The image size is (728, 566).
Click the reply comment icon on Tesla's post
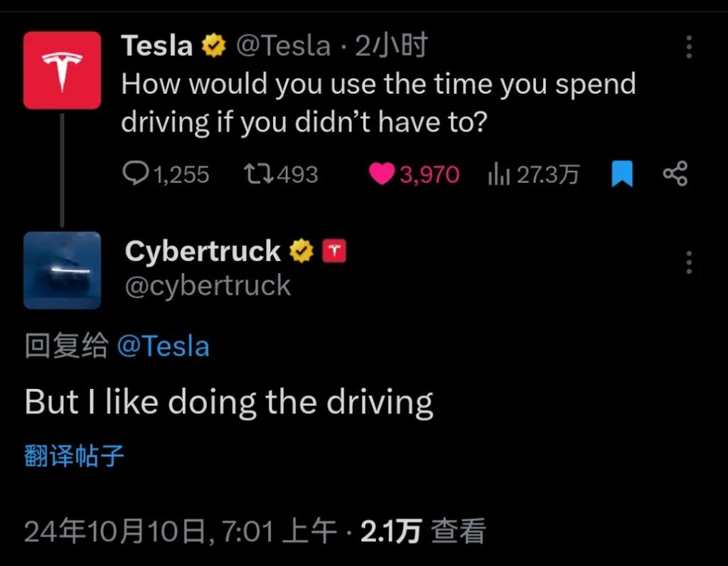(x=135, y=174)
